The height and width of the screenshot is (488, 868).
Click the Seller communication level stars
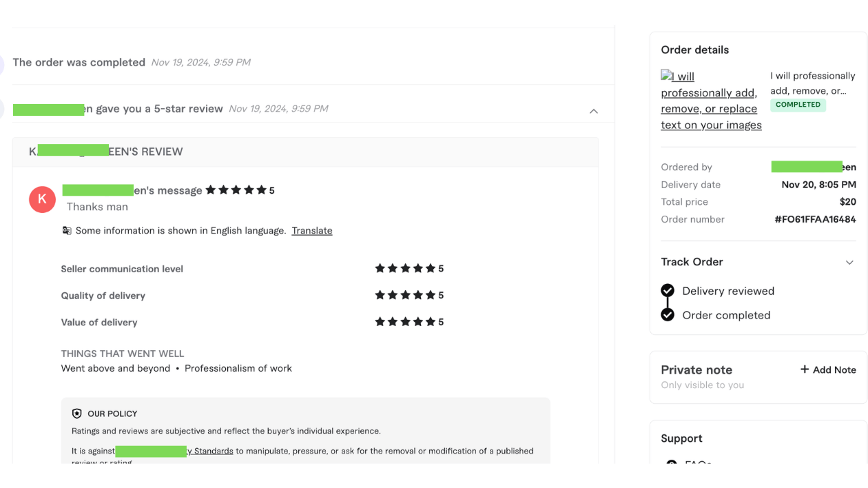[x=405, y=269]
